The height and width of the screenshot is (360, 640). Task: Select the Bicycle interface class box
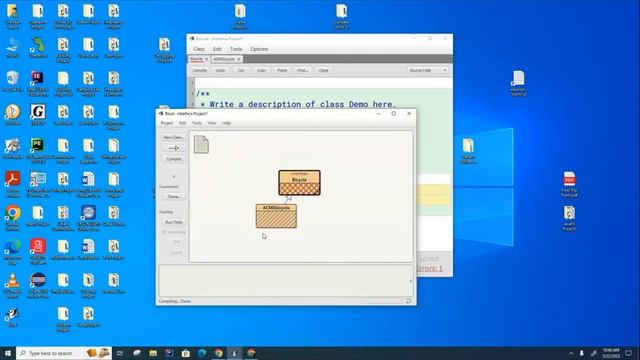tap(299, 182)
